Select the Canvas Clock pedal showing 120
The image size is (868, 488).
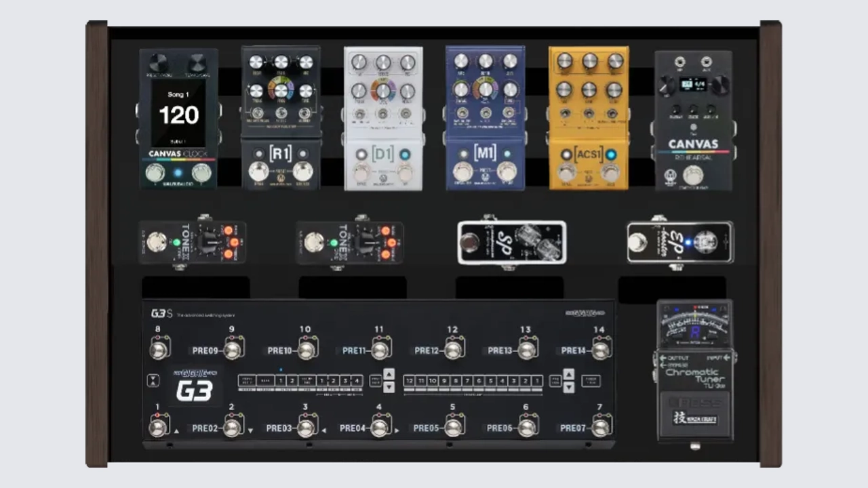178,119
